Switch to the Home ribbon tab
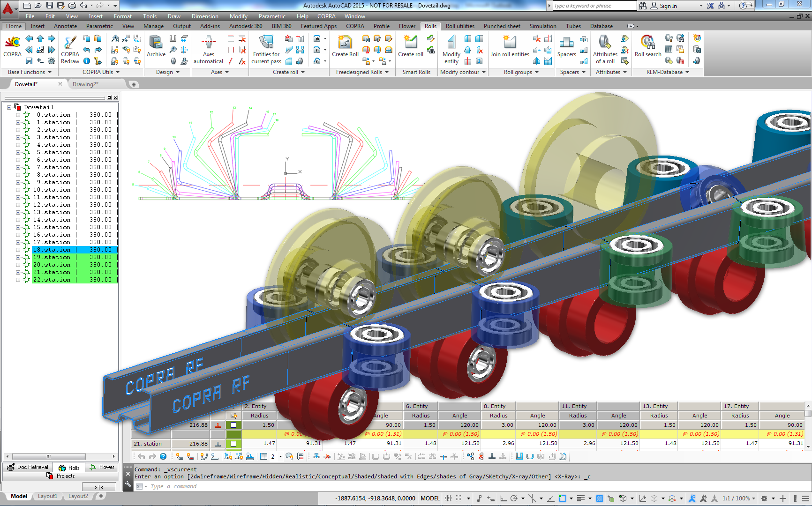The height and width of the screenshot is (506, 812). point(14,26)
